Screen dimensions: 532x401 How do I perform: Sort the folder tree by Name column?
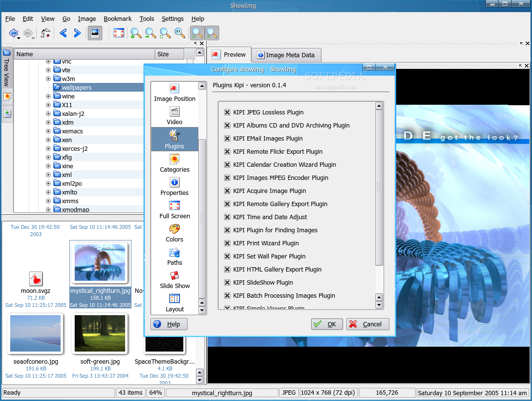click(84, 54)
